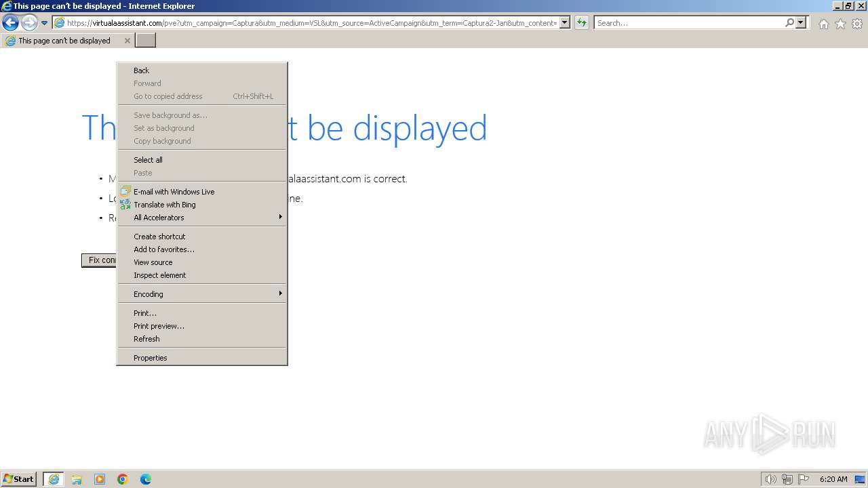
Task: Click the address bar URL field
Action: tap(312, 23)
